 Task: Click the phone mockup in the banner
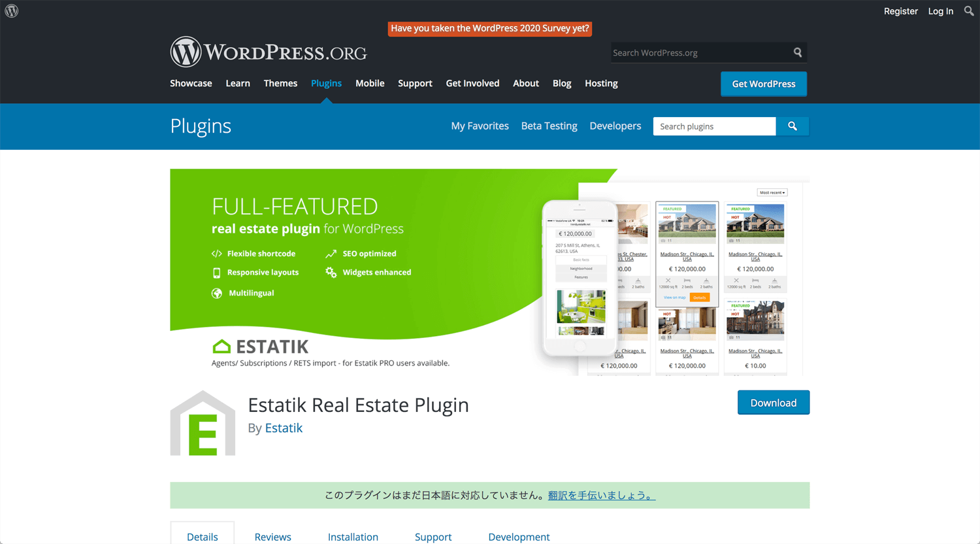coord(580,279)
